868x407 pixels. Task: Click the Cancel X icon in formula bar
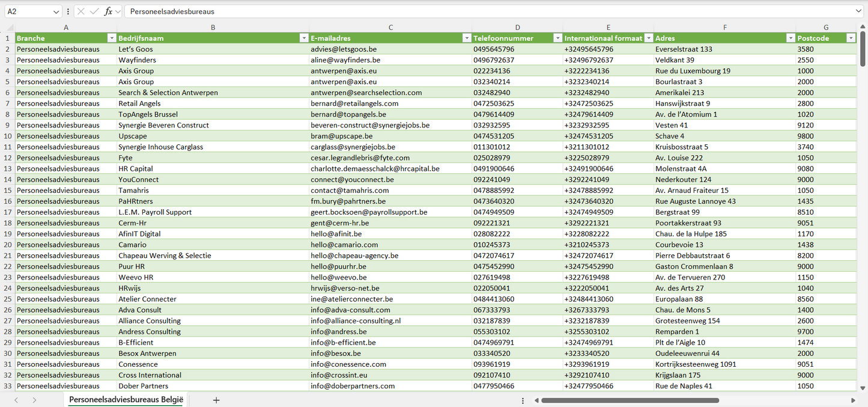click(81, 11)
